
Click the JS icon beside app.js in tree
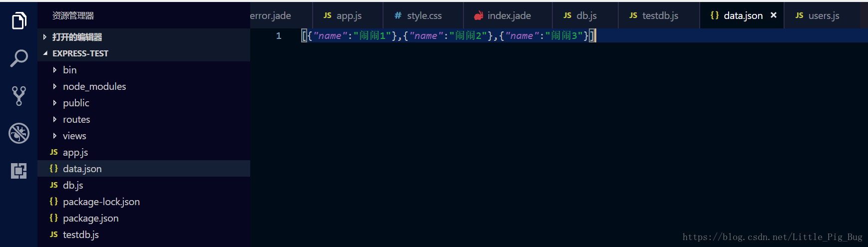click(54, 152)
